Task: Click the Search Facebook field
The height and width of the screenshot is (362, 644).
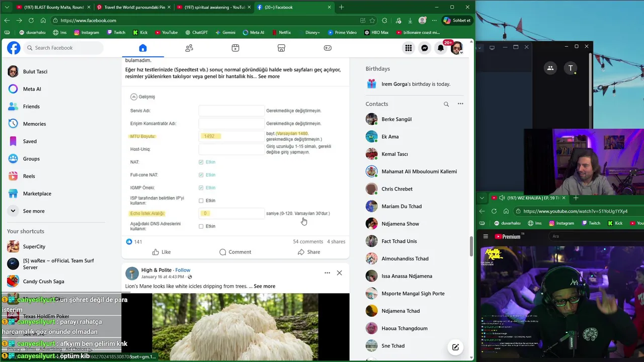Action: point(63,48)
